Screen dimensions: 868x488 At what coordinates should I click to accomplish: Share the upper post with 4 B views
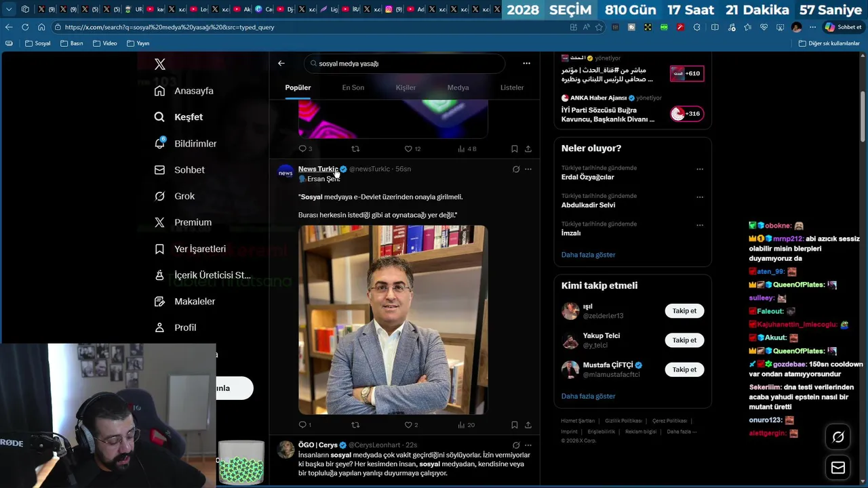(528, 148)
